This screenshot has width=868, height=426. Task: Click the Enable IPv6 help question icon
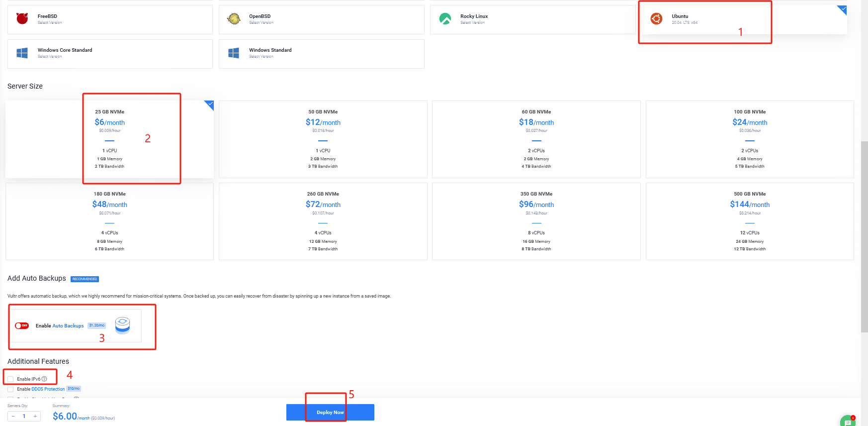tap(44, 379)
